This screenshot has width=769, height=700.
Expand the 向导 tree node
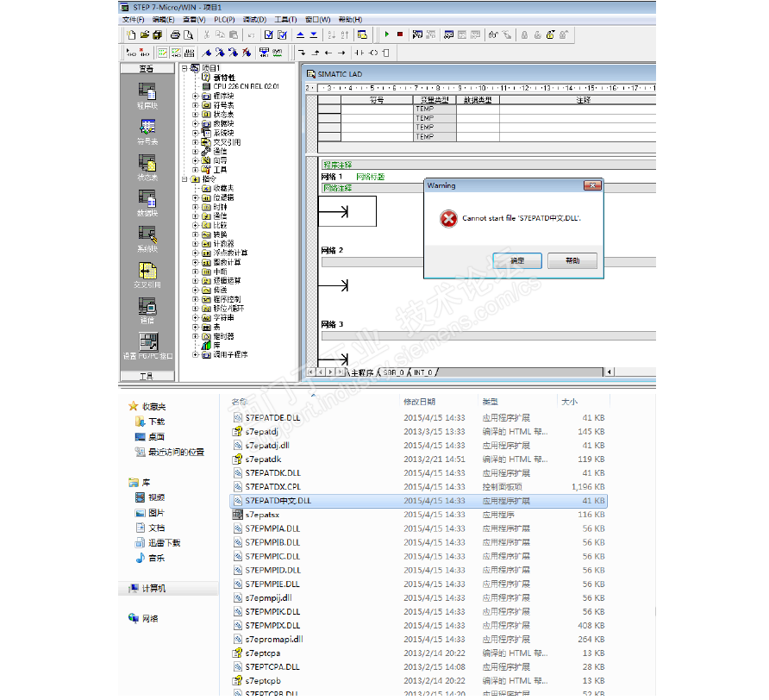(x=195, y=161)
